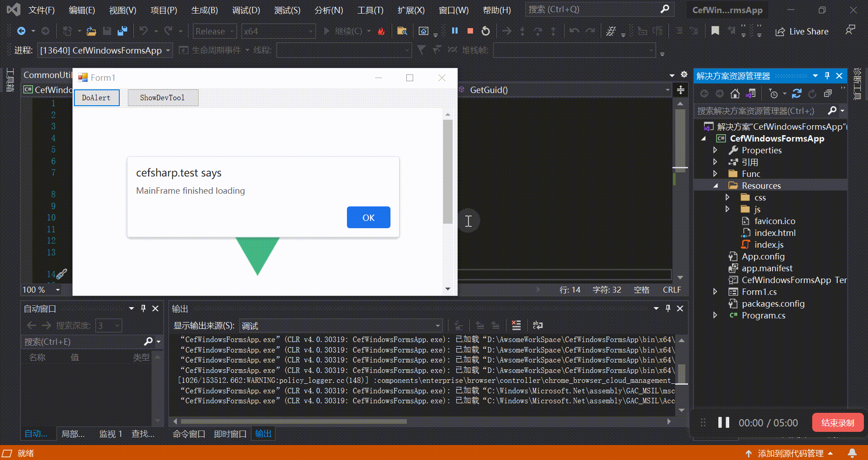Open the Release configuration dropdown
Screen dimensions: 868x460
[x=231, y=31]
